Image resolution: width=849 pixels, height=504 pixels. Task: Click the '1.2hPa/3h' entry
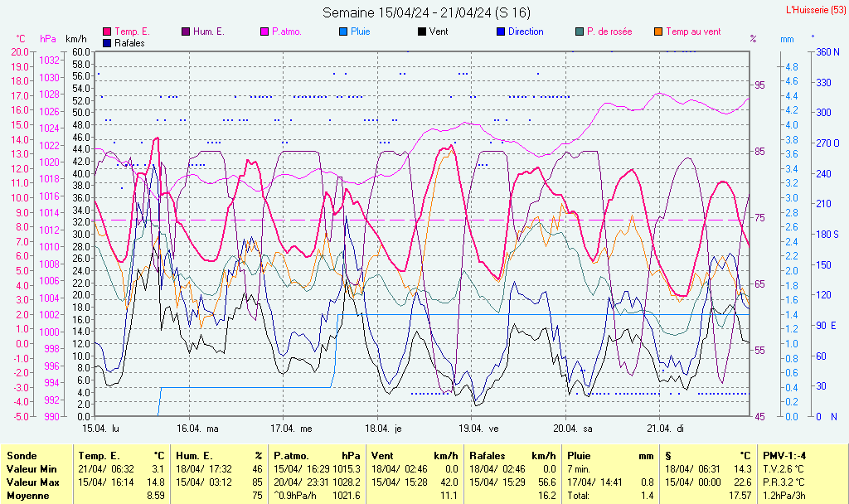click(784, 496)
